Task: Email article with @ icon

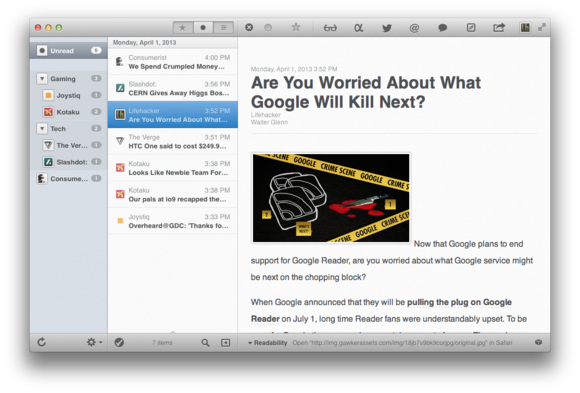Action: pos(414,28)
